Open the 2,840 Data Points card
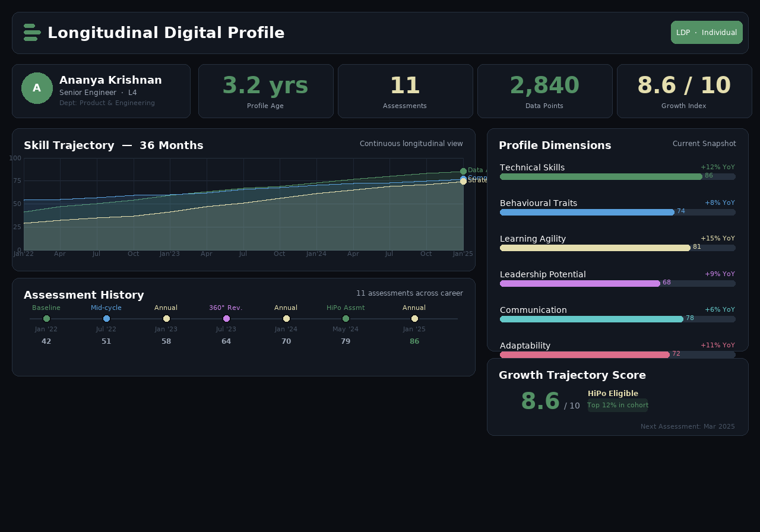Image resolution: width=760 pixels, height=532 pixels. 544,91
